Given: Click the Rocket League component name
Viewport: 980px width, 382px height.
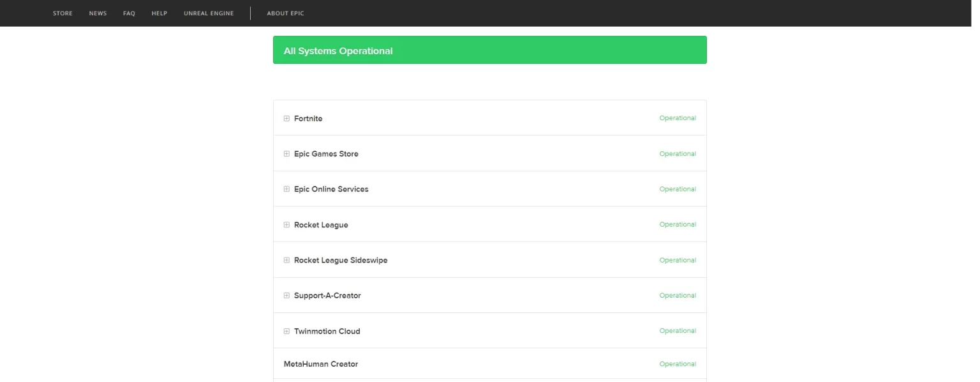Looking at the screenshot, I should (321, 225).
